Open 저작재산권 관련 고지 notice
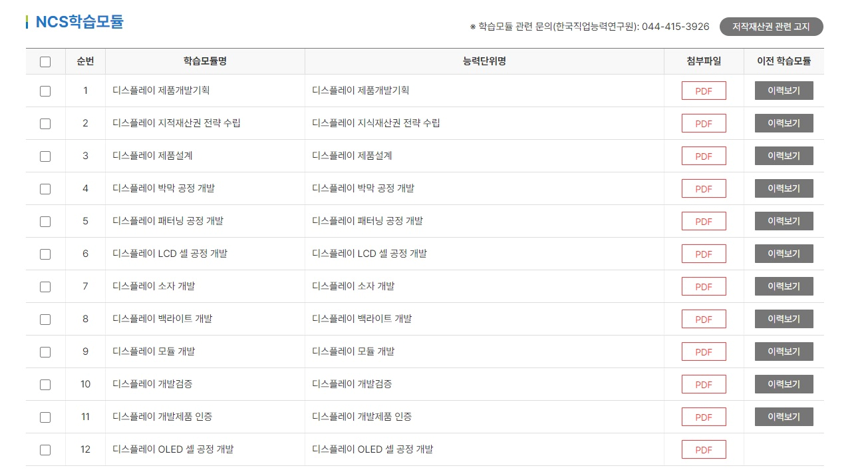This screenshot has width=868, height=476. pos(771,27)
